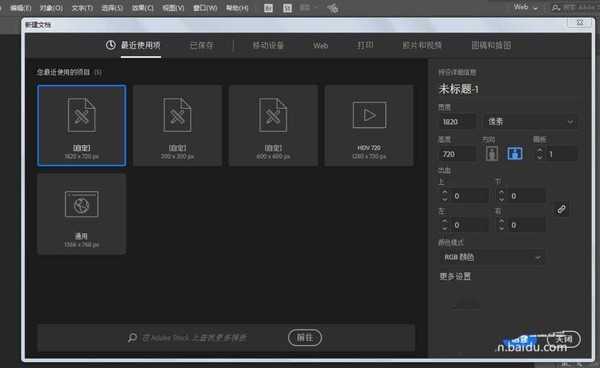
Task: Click the document name 未标题-1
Action: coord(458,89)
